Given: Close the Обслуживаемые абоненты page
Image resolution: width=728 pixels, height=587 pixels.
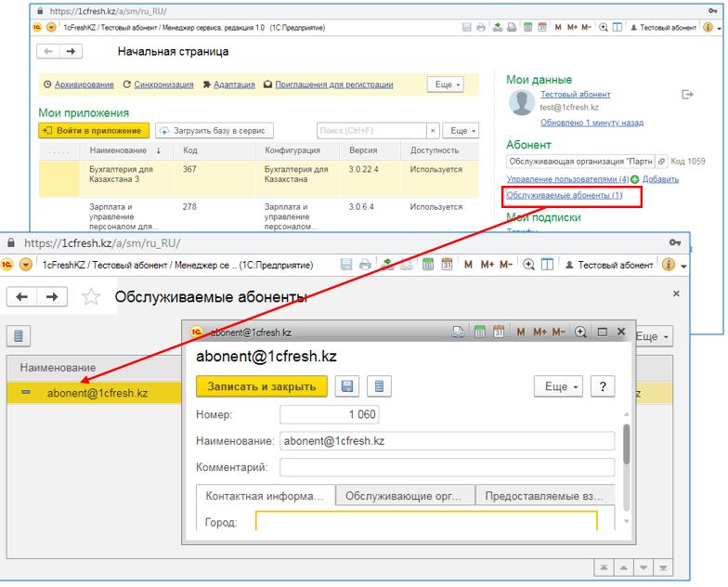Looking at the screenshot, I should [676, 293].
